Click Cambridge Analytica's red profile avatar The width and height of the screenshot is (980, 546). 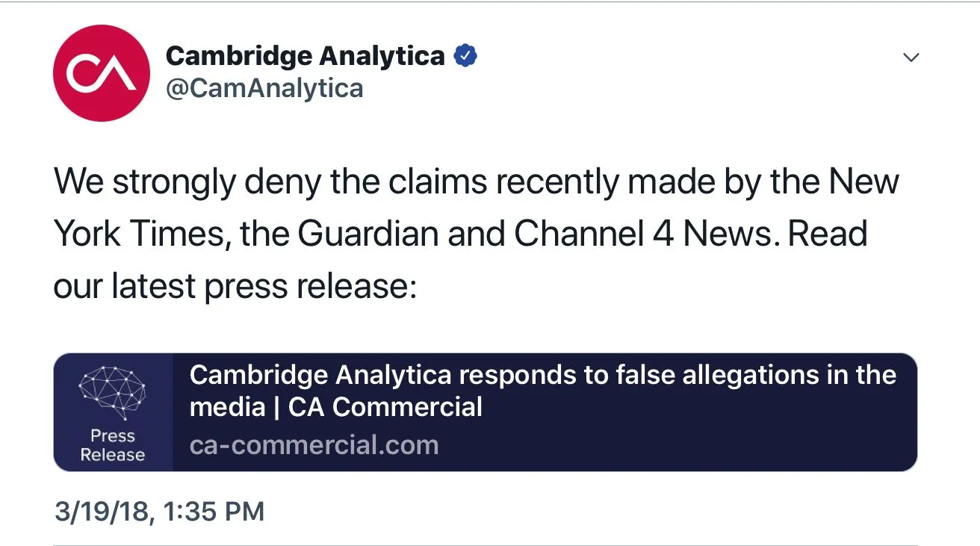[x=102, y=73]
